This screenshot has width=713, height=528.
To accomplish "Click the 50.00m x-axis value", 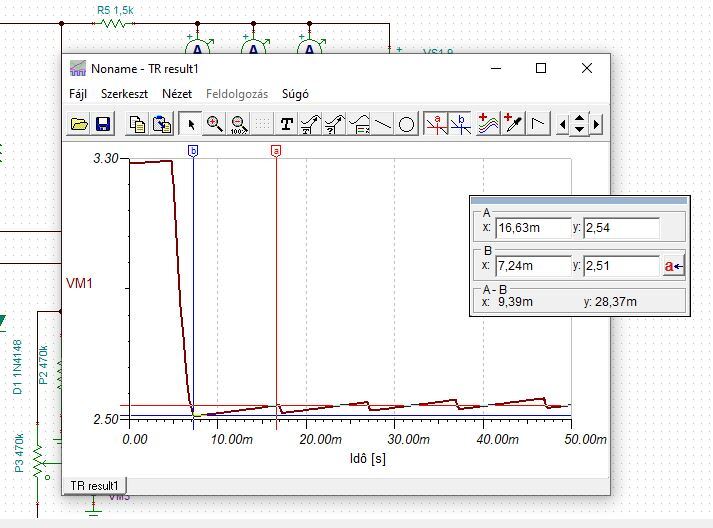I will pos(585,439).
